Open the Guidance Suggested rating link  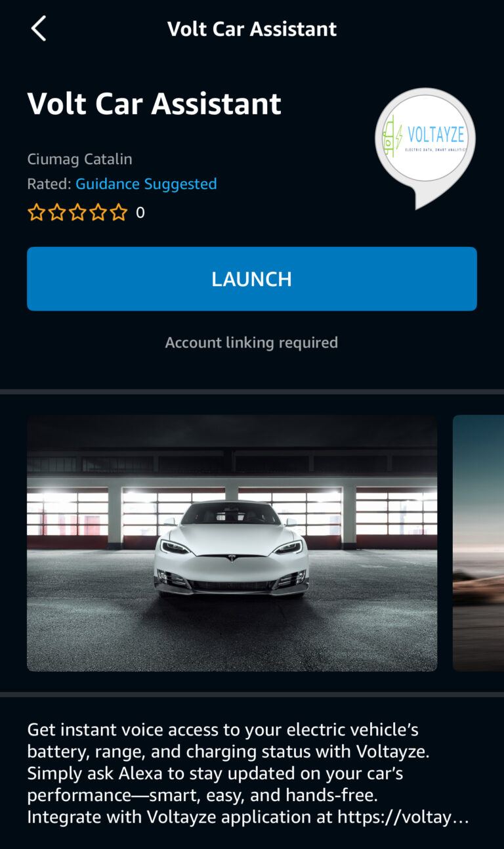(x=146, y=184)
